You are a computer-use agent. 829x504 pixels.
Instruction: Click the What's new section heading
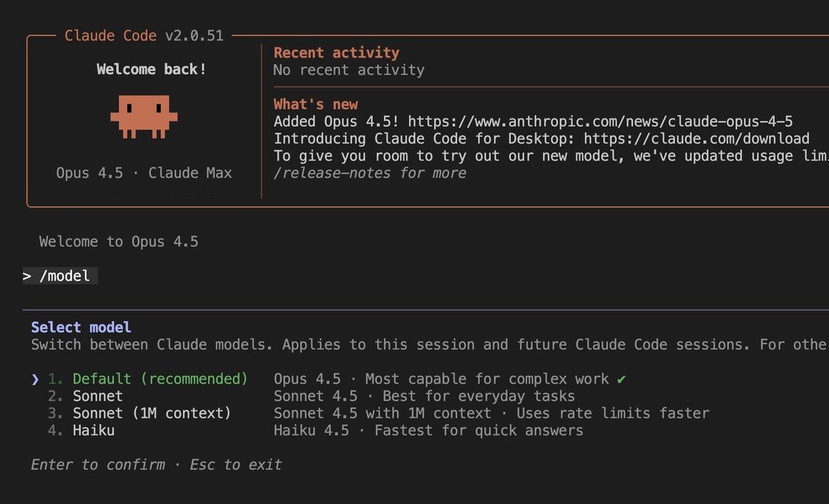tap(315, 104)
